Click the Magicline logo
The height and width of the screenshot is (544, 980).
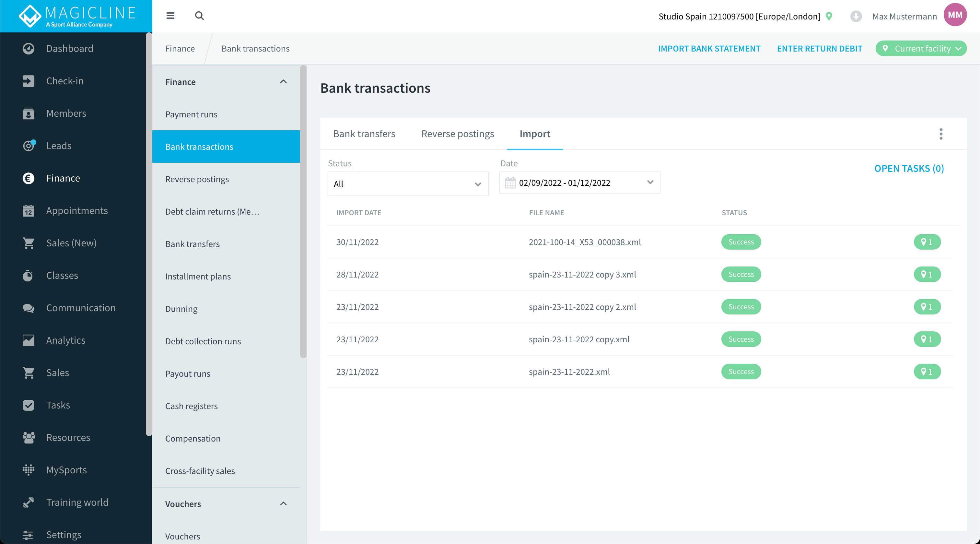coord(76,16)
